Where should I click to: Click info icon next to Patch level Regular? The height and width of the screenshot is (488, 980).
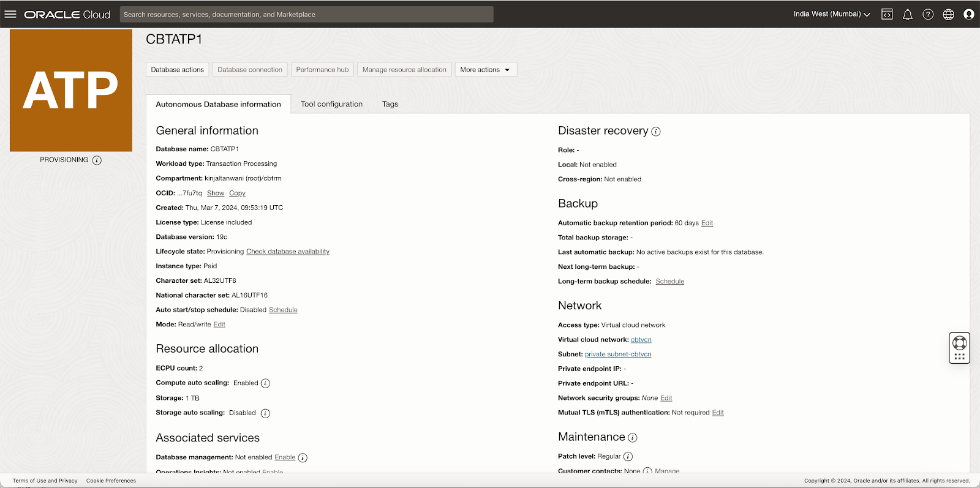[628, 457]
